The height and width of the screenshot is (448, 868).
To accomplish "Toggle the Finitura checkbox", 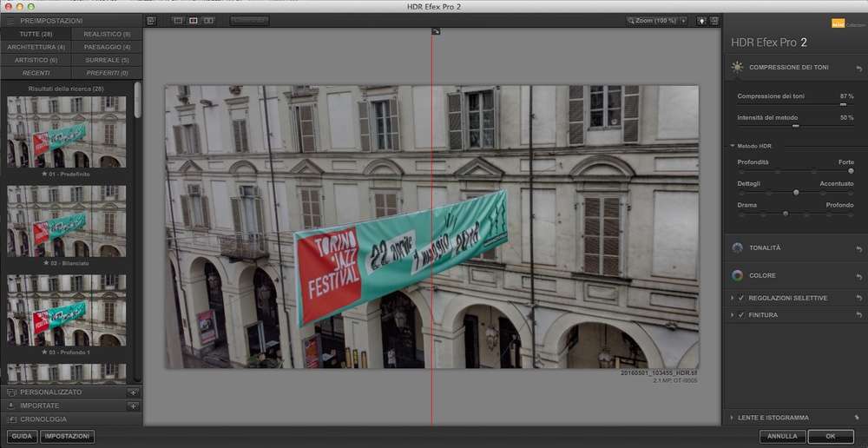I will (x=740, y=314).
